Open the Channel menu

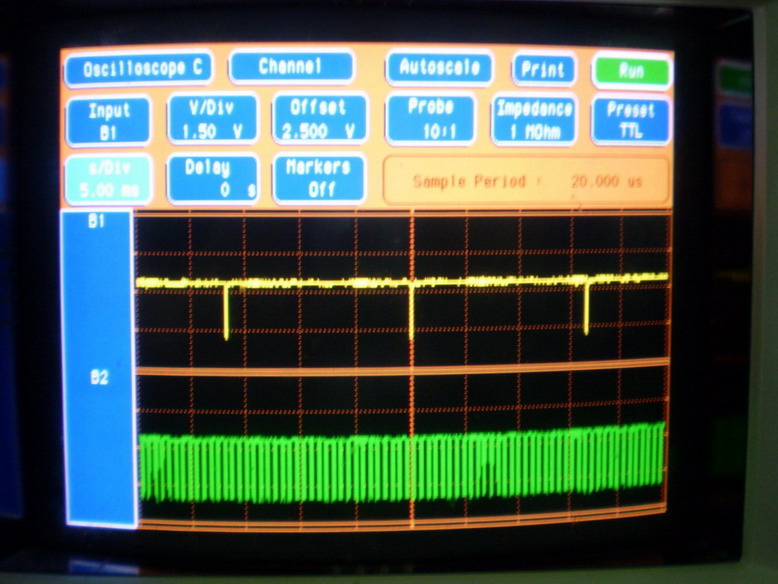pos(291,68)
